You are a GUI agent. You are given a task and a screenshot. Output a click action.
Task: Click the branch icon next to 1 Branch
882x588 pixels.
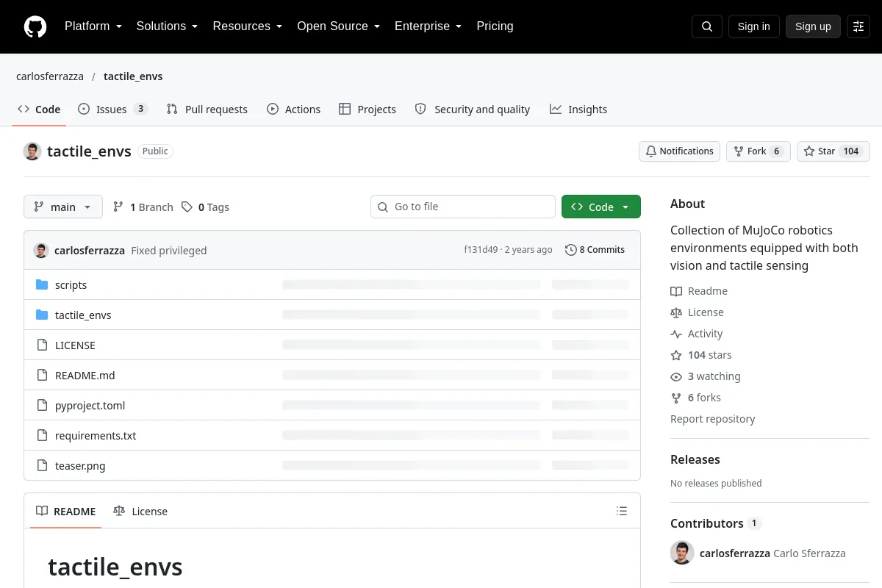click(x=118, y=207)
